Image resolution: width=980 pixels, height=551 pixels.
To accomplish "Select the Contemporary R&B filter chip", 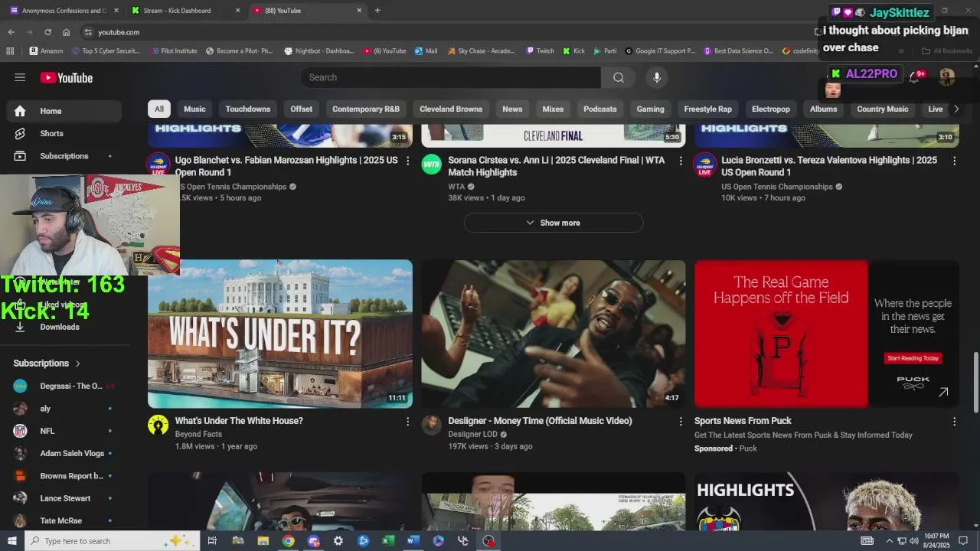I will click(366, 109).
